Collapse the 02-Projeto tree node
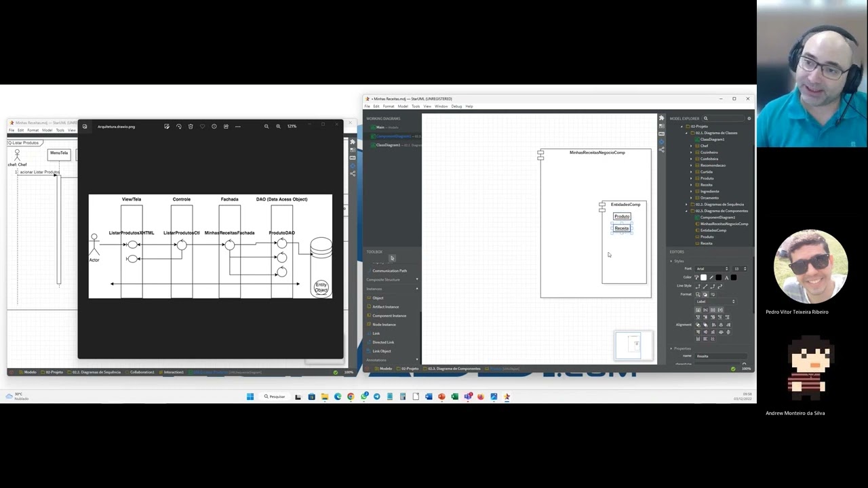The width and height of the screenshot is (868, 488). point(682,126)
